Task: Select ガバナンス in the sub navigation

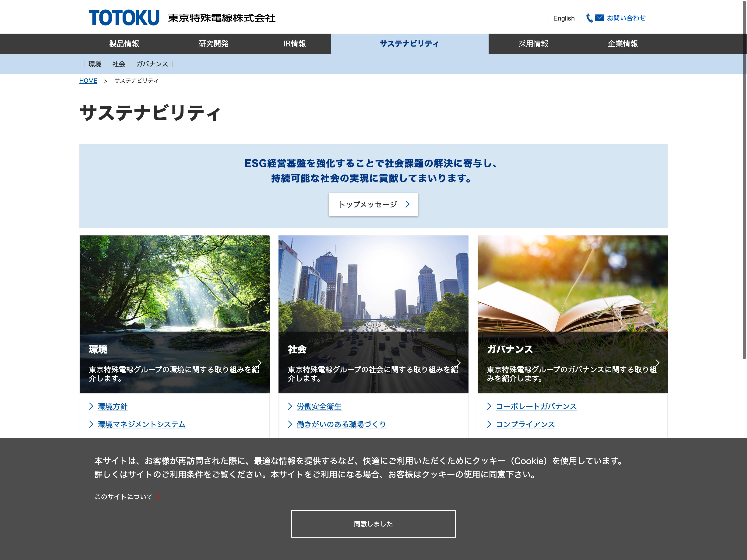Action: pyautogui.click(x=152, y=64)
